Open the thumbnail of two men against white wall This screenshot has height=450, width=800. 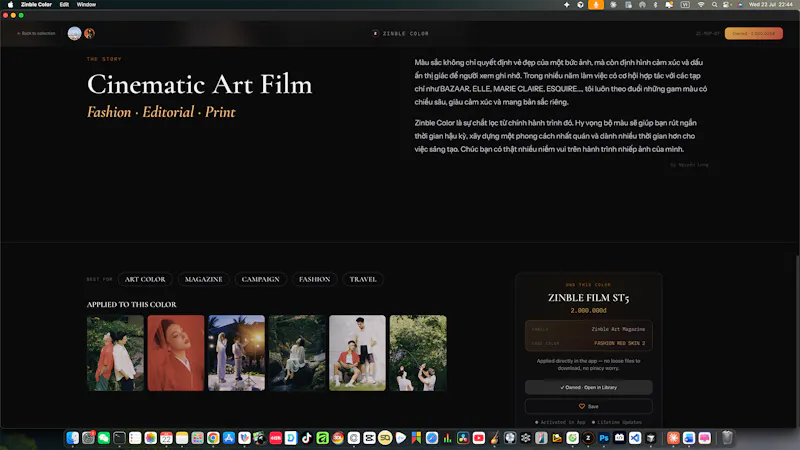(x=357, y=353)
